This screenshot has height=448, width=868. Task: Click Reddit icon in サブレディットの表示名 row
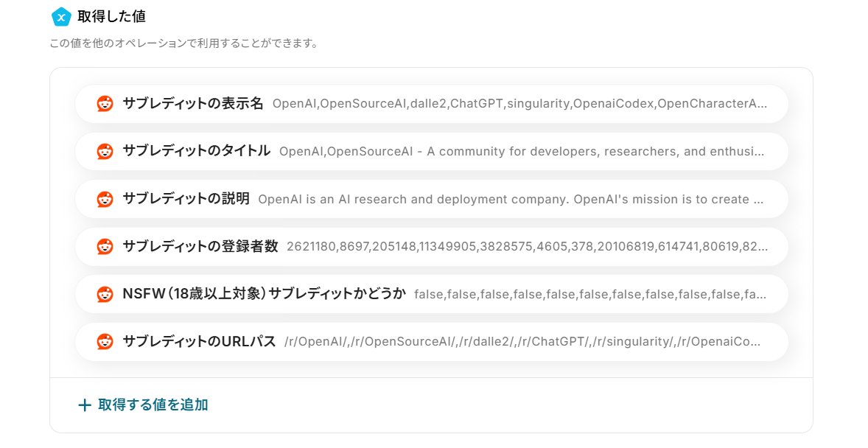[x=105, y=104]
